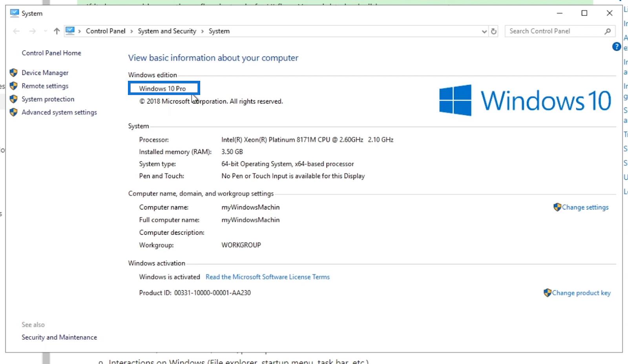The height and width of the screenshot is (364, 628).
Task: Click the shield icon beside Advanced system settings
Action: 14,112
